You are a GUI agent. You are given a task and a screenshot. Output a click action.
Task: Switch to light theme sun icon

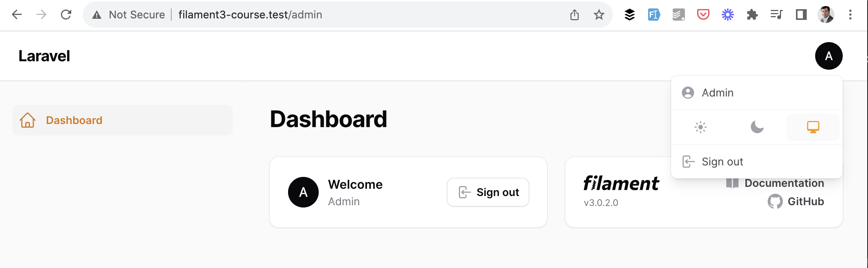tap(700, 127)
